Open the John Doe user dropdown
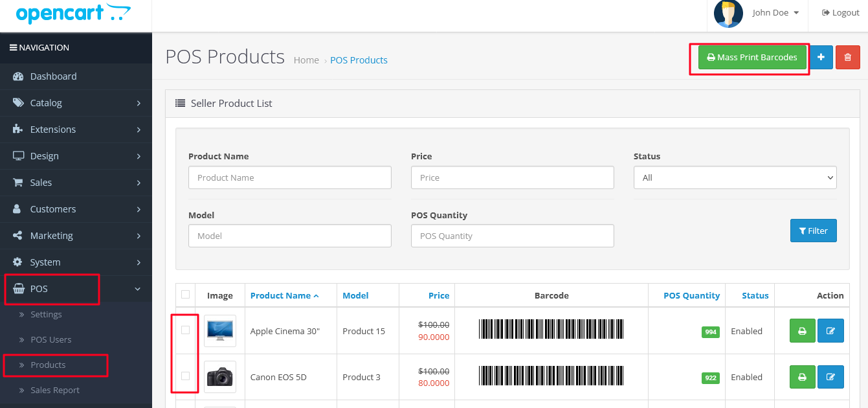 [775, 13]
